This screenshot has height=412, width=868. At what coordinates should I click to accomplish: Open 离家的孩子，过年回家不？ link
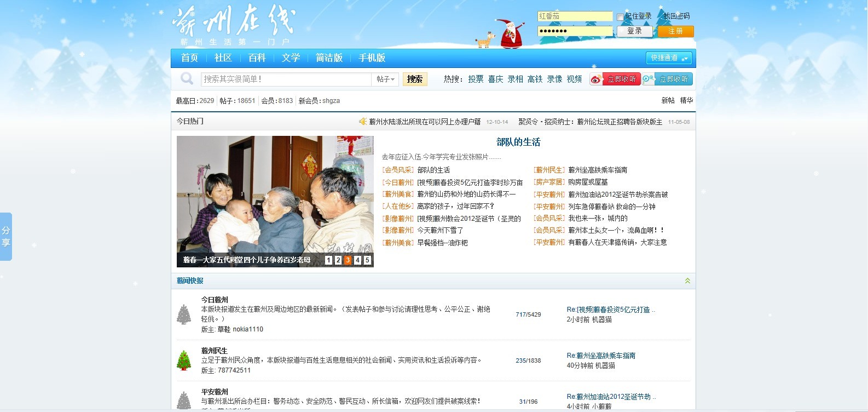tap(455, 207)
